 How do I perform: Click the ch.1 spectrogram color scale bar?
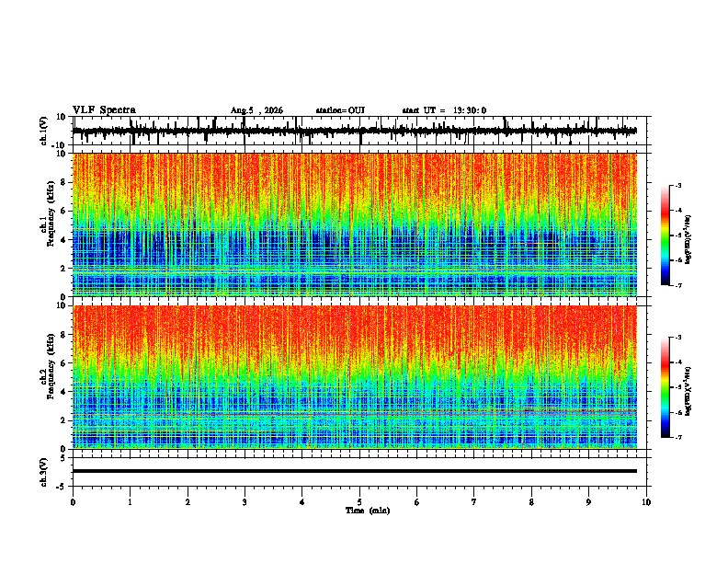(665, 236)
